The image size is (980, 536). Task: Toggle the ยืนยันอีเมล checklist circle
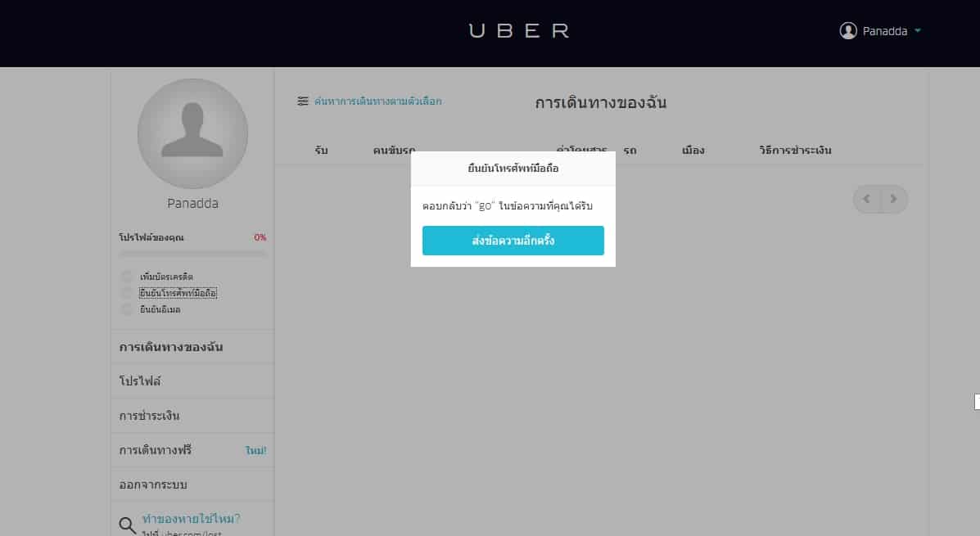point(127,309)
